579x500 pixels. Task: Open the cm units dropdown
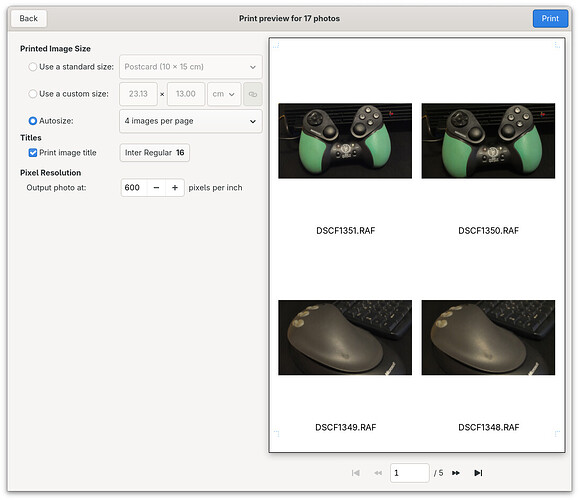pos(224,94)
